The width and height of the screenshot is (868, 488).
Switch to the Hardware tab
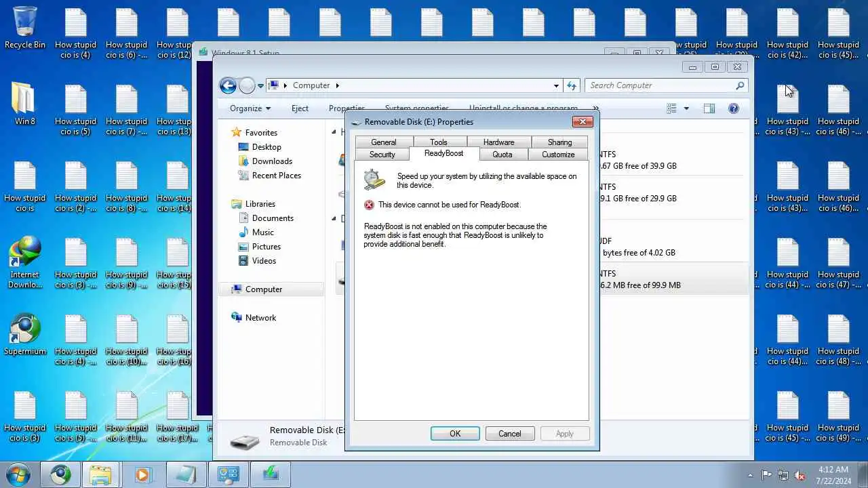coord(498,142)
